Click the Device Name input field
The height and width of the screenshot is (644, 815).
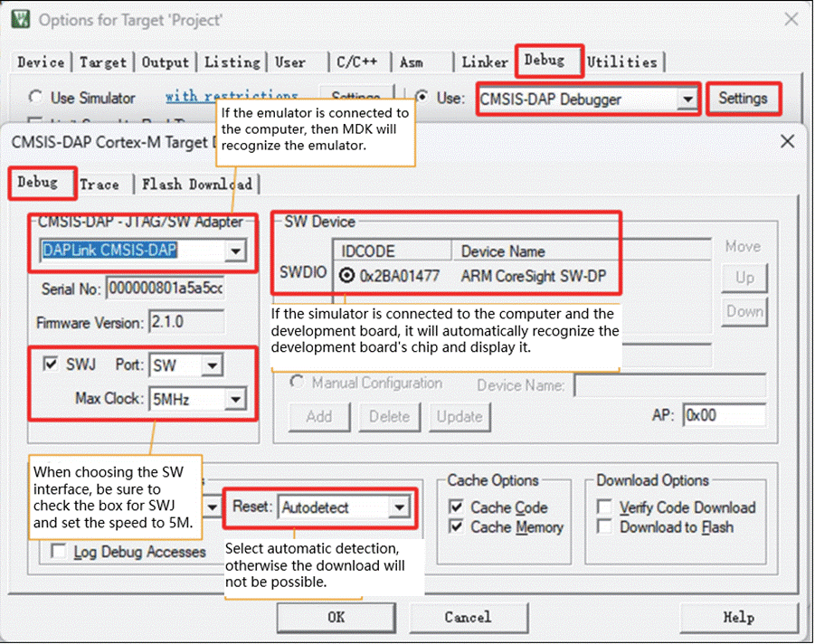pos(670,385)
